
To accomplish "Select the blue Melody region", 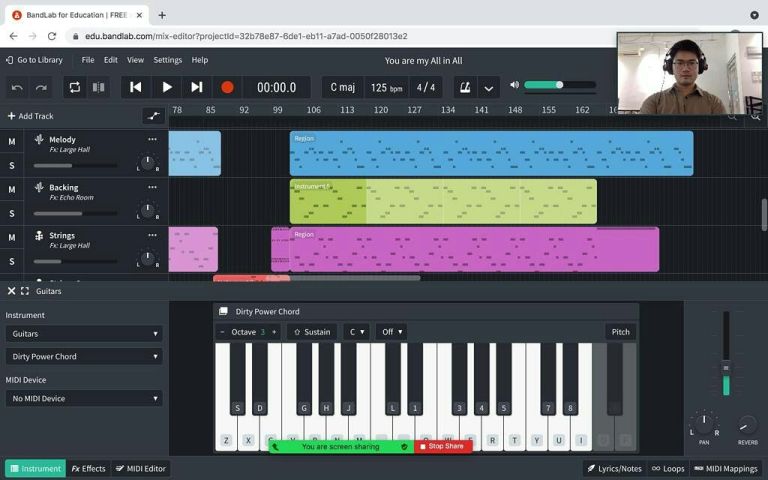I will tap(491, 153).
